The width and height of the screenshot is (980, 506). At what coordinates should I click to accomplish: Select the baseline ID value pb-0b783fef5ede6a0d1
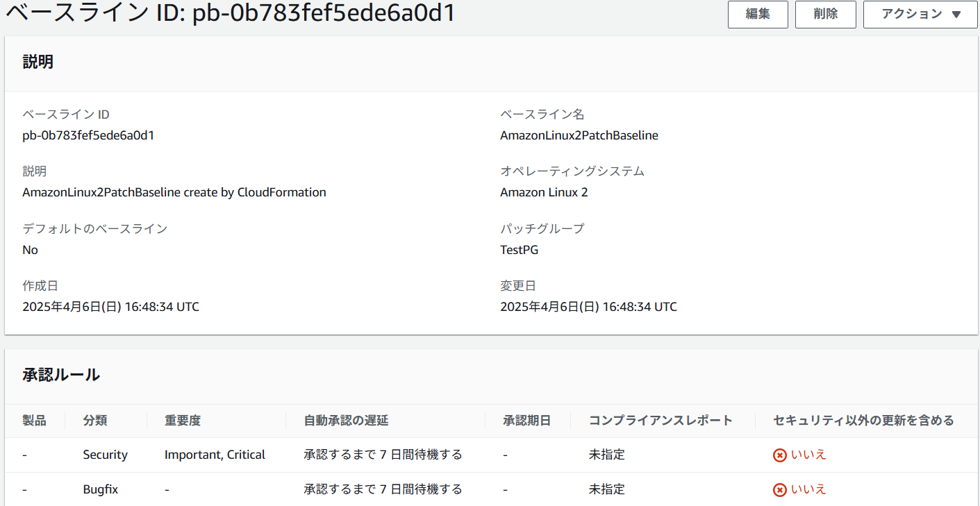tap(88, 135)
